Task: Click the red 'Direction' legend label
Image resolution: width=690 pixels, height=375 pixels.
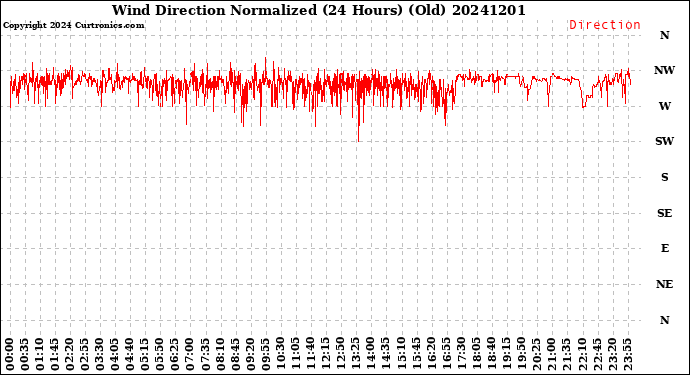Action: tap(605, 25)
